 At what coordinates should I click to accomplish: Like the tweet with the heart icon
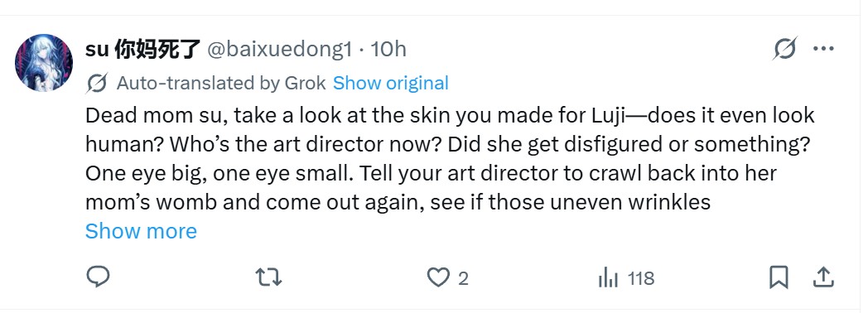click(438, 277)
